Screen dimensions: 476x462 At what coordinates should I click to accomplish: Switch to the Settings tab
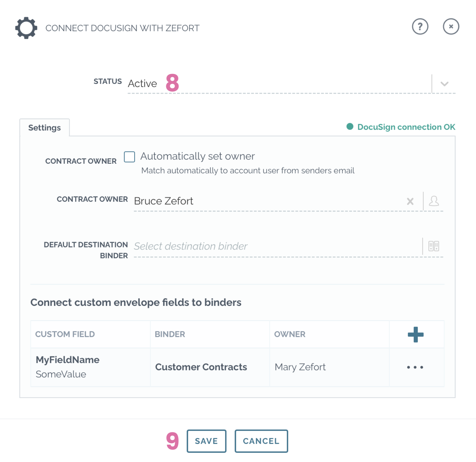tap(45, 128)
